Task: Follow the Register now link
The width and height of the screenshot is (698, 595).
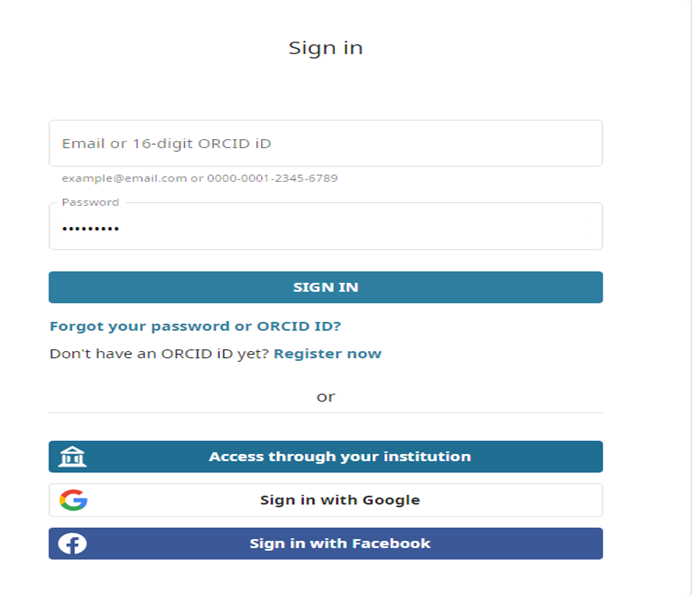Action: tap(327, 354)
